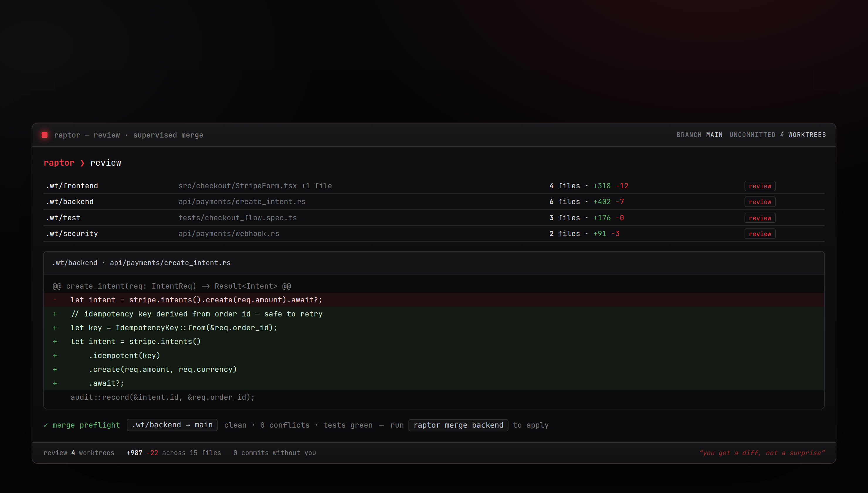Image resolution: width=868 pixels, height=493 pixels.
Task: Click the .wt/backend → main chip
Action: point(172,425)
